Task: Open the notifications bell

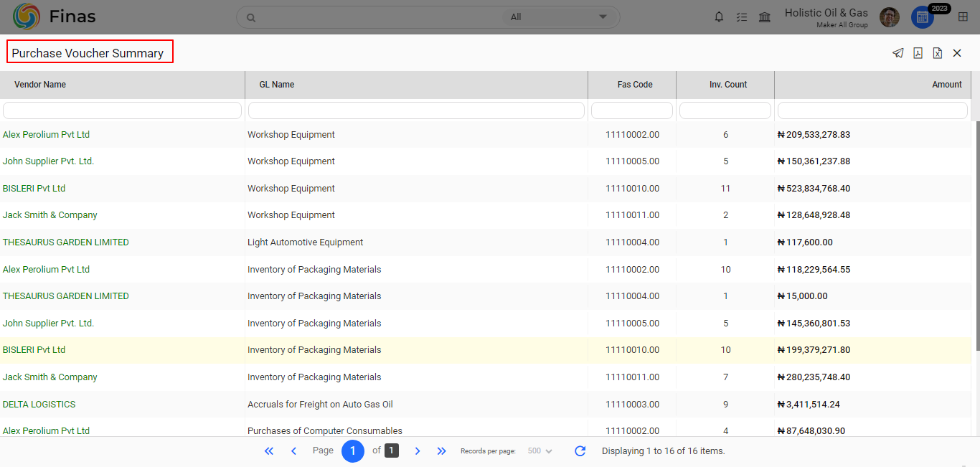Action: 719,17
